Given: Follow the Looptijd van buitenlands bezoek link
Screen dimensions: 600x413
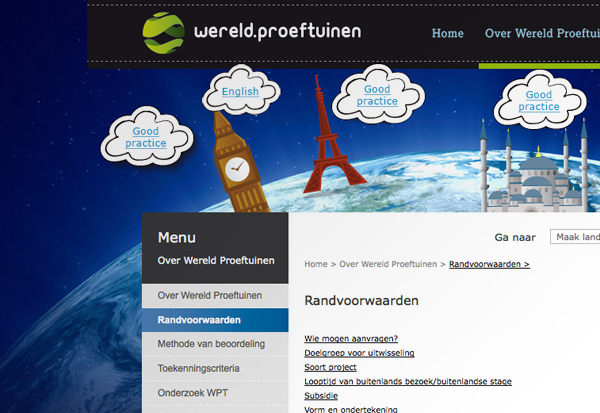Looking at the screenshot, I should coord(408,382).
